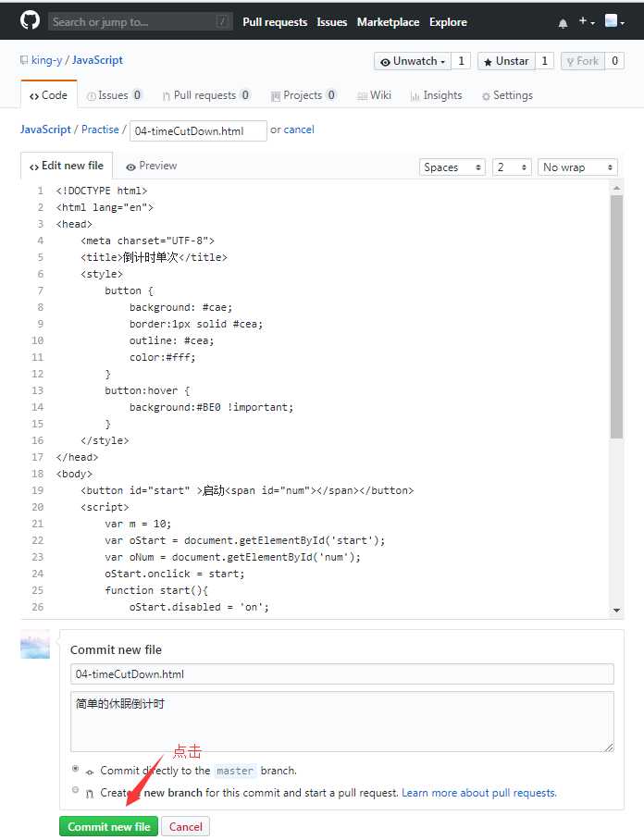This screenshot has width=644, height=840.
Task: Click the line 21 code 'var m = 10;'
Action: 138,524
